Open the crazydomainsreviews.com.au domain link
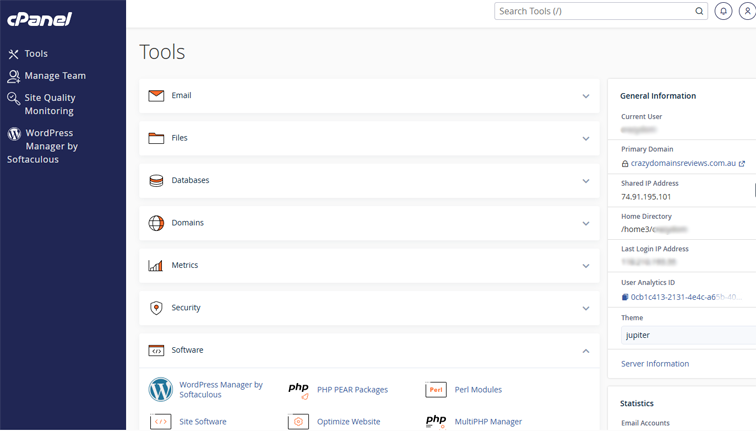The width and height of the screenshot is (756, 431). 683,163
